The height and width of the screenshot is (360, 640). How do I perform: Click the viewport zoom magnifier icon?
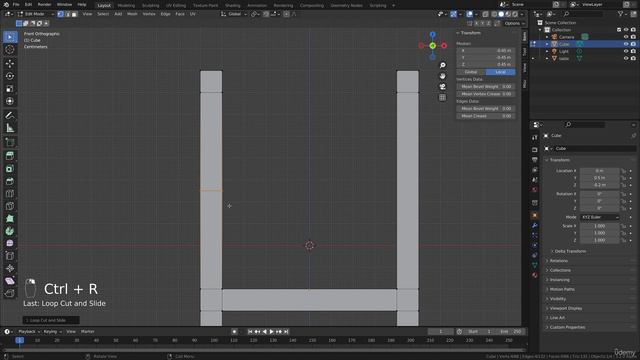(x=442, y=65)
